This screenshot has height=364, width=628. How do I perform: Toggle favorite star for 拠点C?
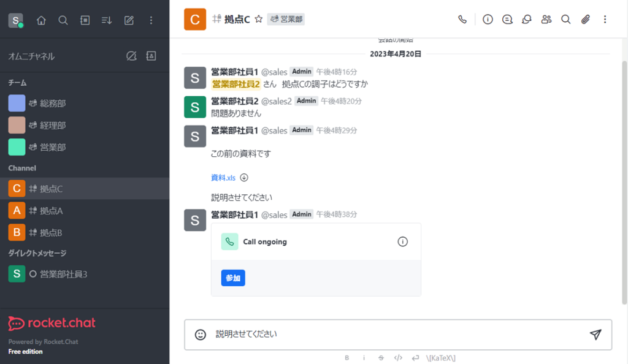258,20
